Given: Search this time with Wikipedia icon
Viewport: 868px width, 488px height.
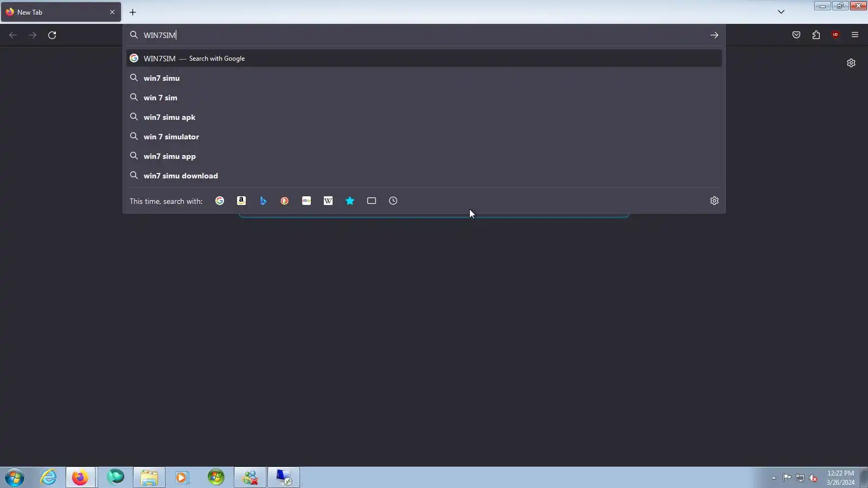Looking at the screenshot, I should pos(328,201).
